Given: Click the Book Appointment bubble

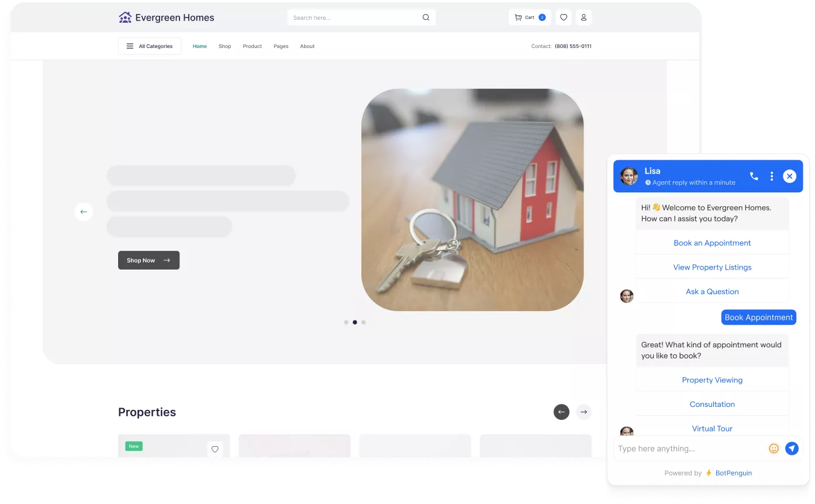Looking at the screenshot, I should (758, 317).
